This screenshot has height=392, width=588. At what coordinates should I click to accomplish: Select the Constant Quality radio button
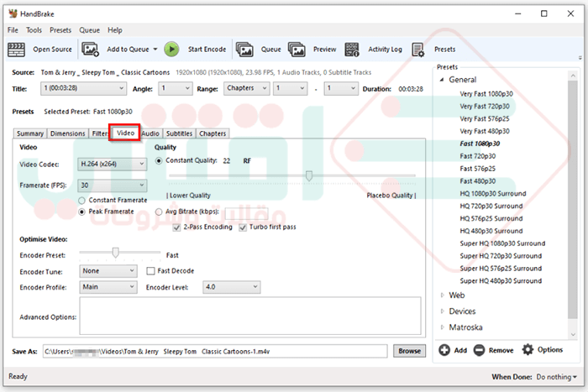tap(159, 161)
